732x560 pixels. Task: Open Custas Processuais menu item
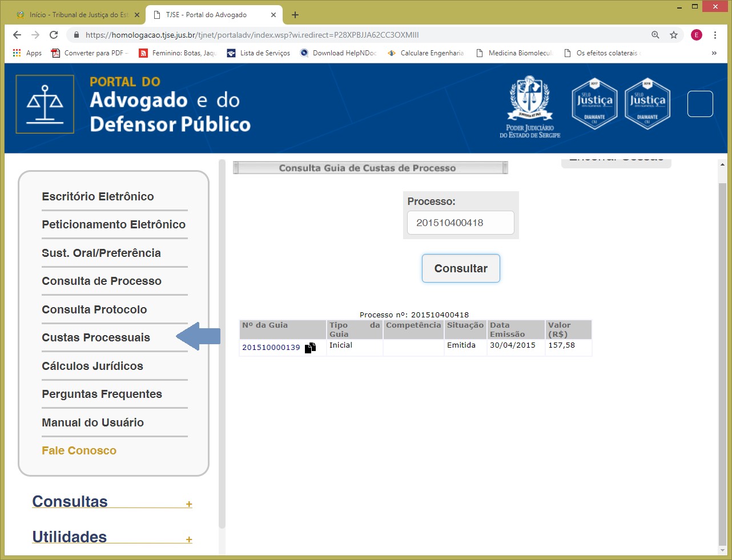click(x=96, y=337)
